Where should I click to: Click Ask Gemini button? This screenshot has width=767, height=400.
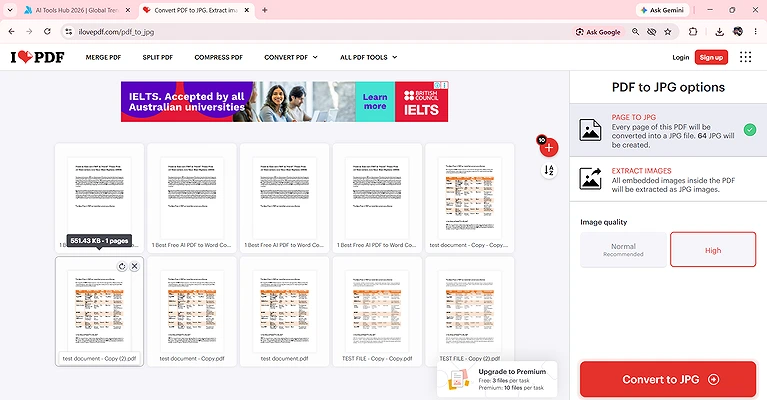(663, 10)
